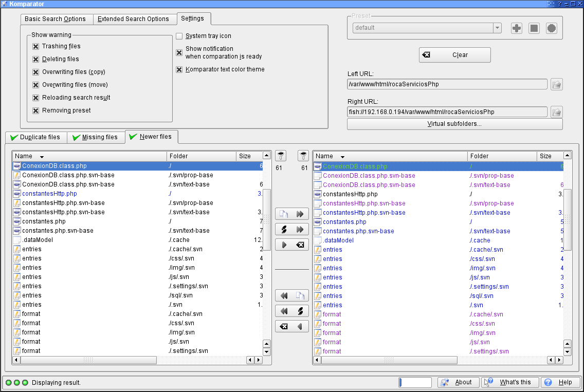This screenshot has height=392, width=584.
Task: Select the Settings tab
Action: 193,18
